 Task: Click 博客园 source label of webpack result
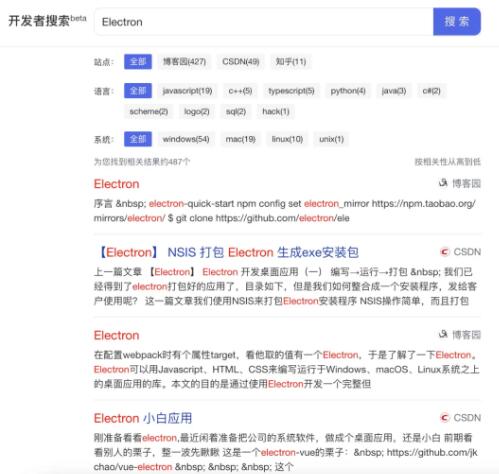click(466, 334)
